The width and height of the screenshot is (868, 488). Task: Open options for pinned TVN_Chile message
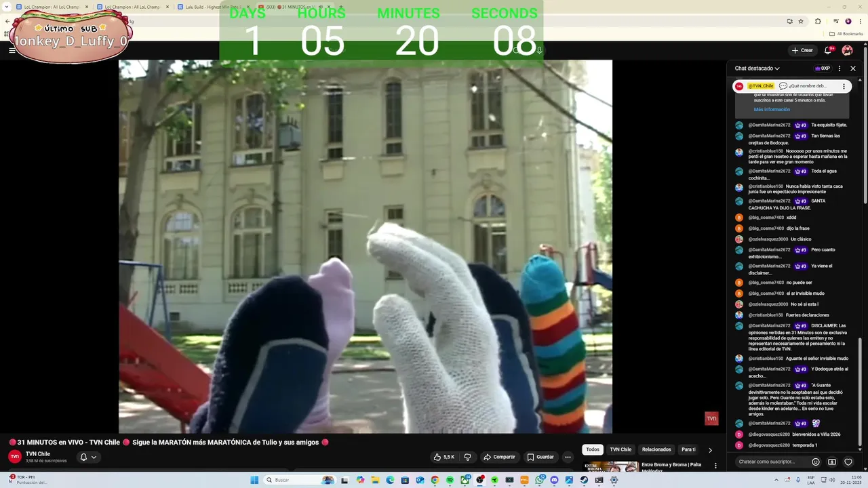[x=844, y=86]
